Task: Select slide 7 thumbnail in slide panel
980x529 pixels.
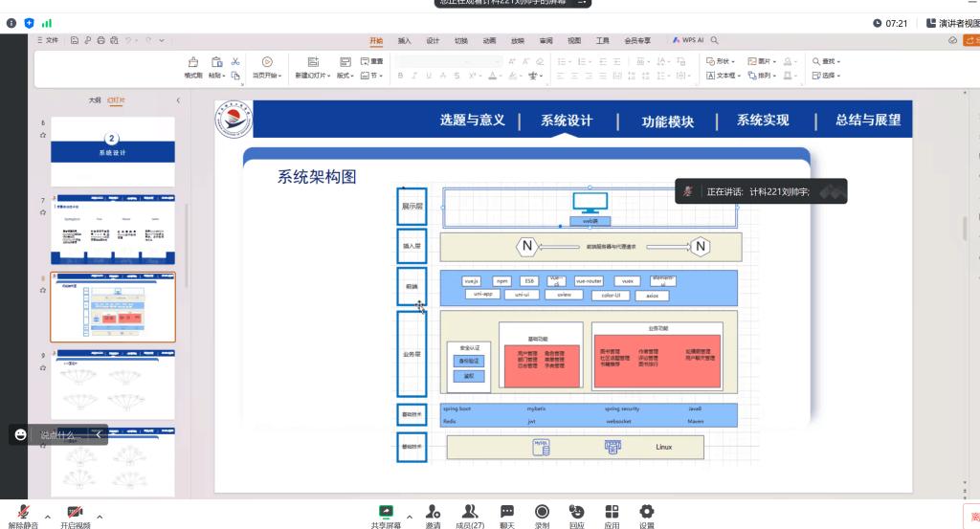Action: (x=113, y=230)
